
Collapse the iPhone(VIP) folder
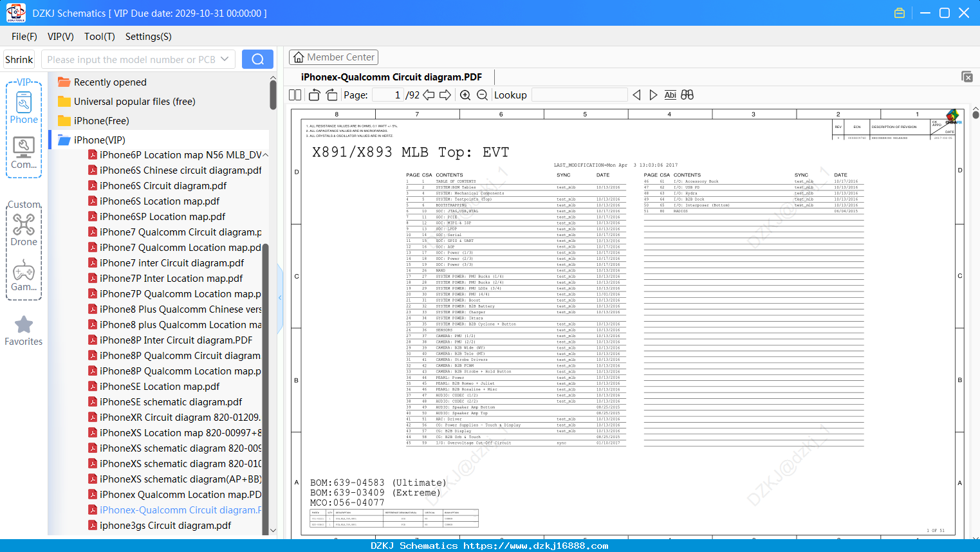click(91, 140)
